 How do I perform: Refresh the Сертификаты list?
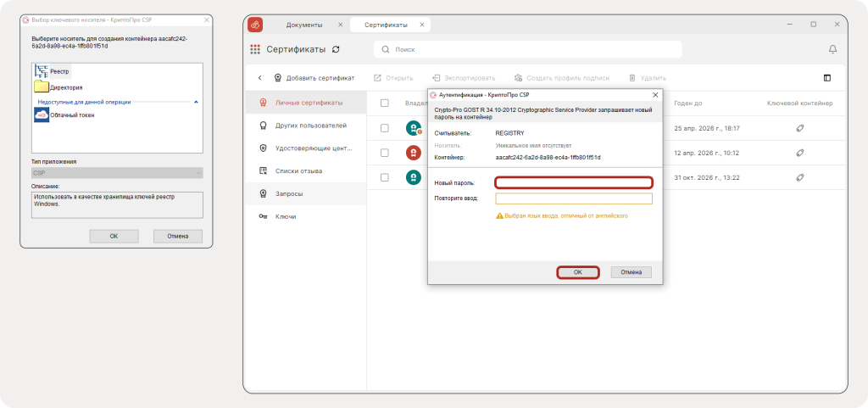[x=336, y=49]
